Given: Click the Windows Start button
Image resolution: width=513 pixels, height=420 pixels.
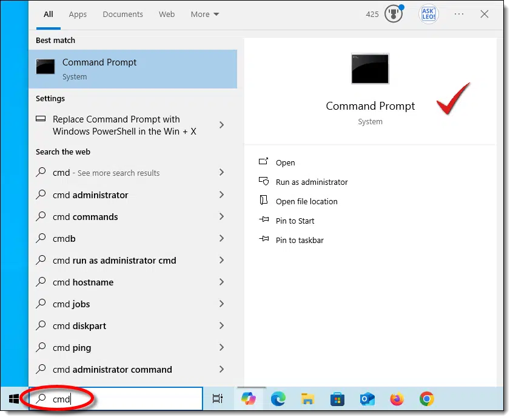Looking at the screenshot, I should coord(14,399).
